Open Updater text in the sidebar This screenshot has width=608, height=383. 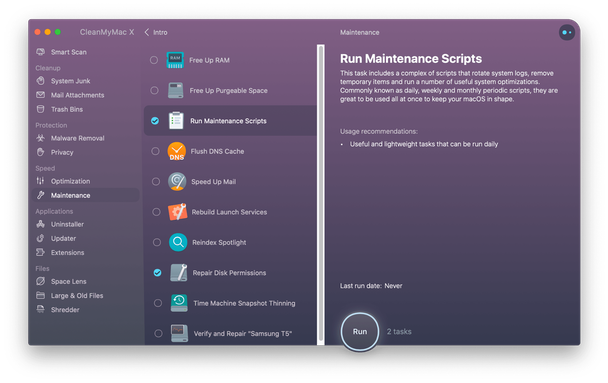(x=64, y=238)
